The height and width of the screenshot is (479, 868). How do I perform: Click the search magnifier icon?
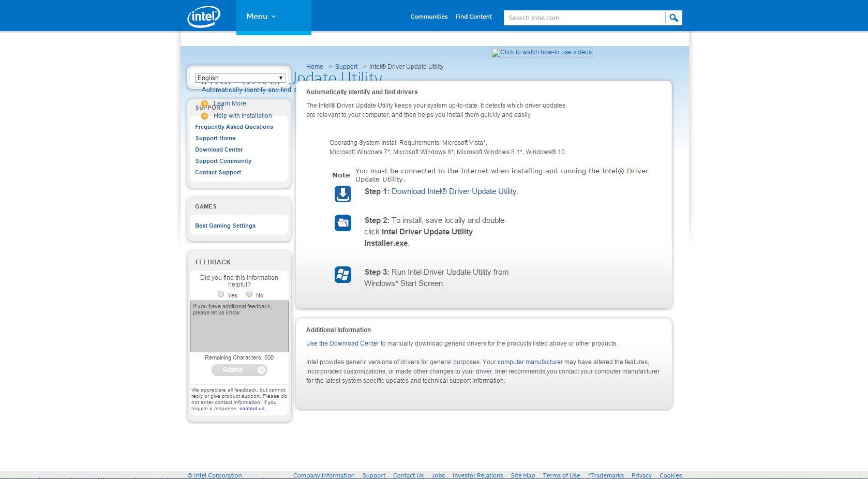(674, 18)
